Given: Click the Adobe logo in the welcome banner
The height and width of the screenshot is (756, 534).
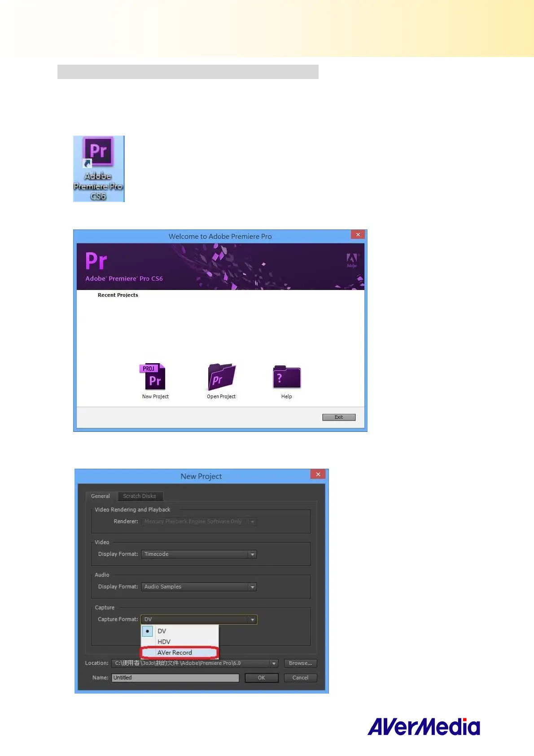Looking at the screenshot, I should click(x=352, y=259).
